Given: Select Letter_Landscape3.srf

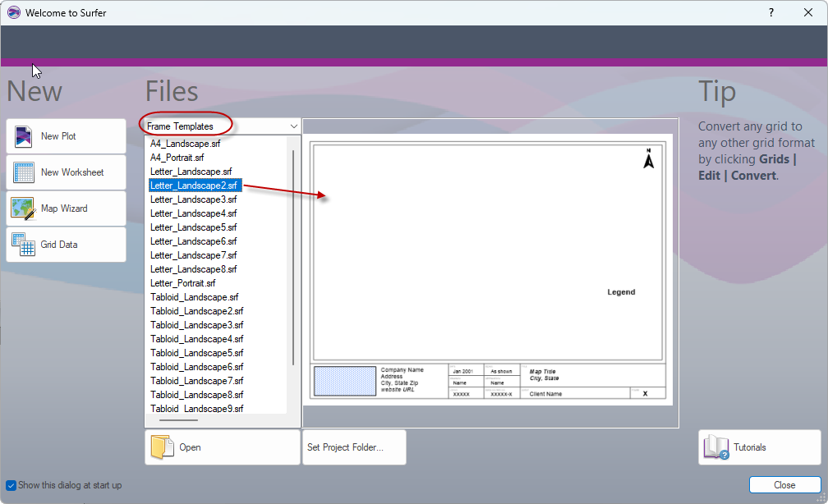Looking at the screenshot, I should pyautogui.click(x=193, y=199).
